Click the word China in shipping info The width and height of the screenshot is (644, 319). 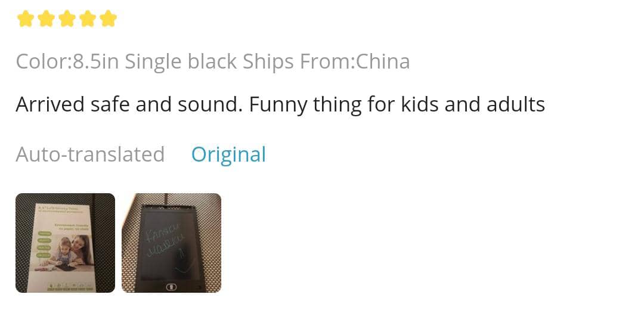pos(383,61)
